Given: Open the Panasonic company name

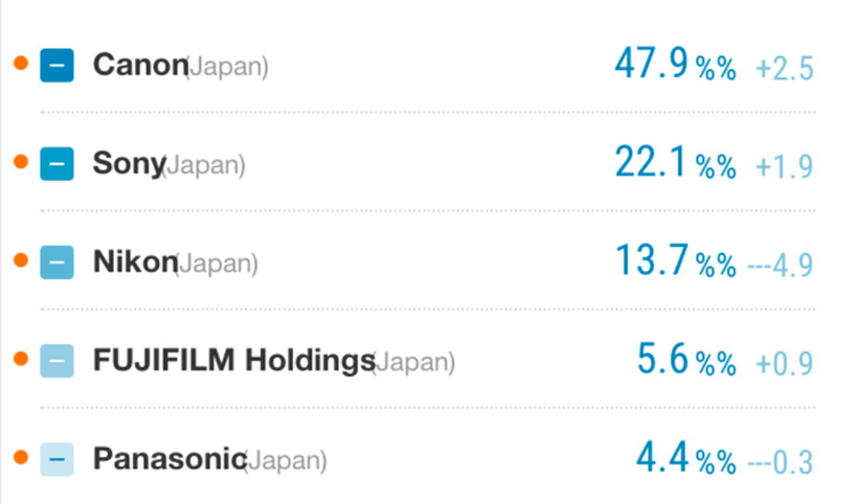Looking at the screenshot, I should pos(169,460).
